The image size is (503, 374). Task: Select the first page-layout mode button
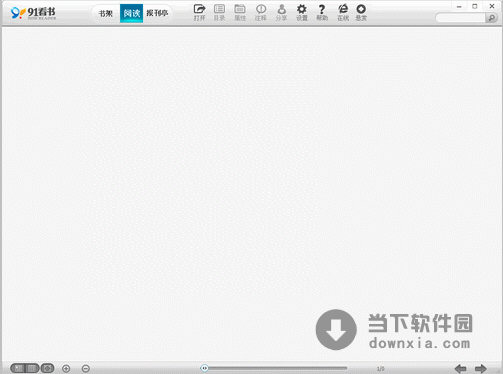tap(18, 368)
